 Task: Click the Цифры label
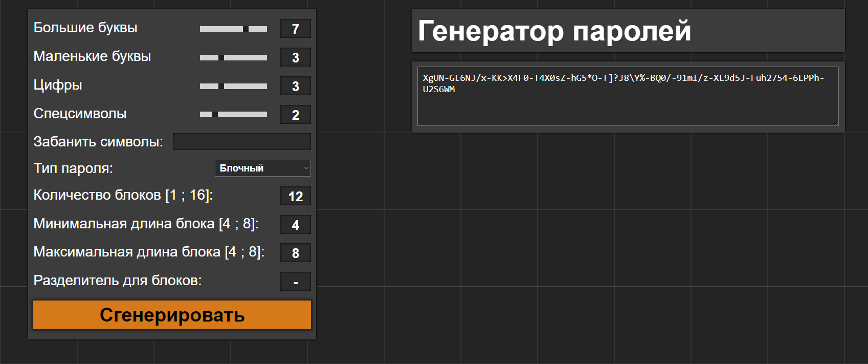58,85
